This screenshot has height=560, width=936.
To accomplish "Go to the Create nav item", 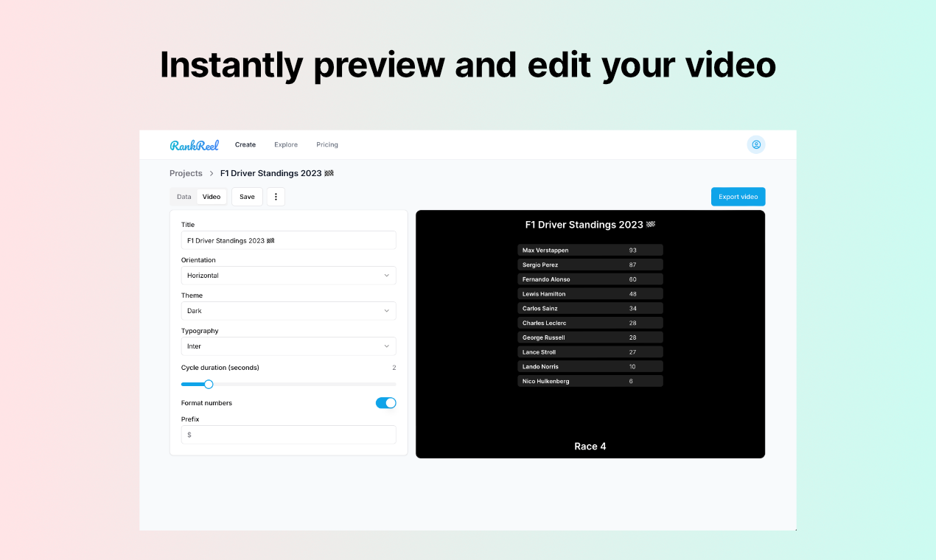I will pyautogui.click(x=245, y=145).
